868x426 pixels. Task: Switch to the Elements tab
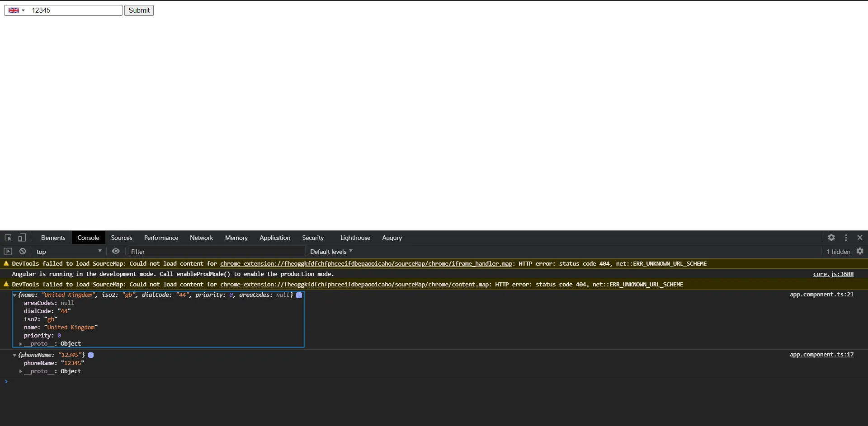53,238
